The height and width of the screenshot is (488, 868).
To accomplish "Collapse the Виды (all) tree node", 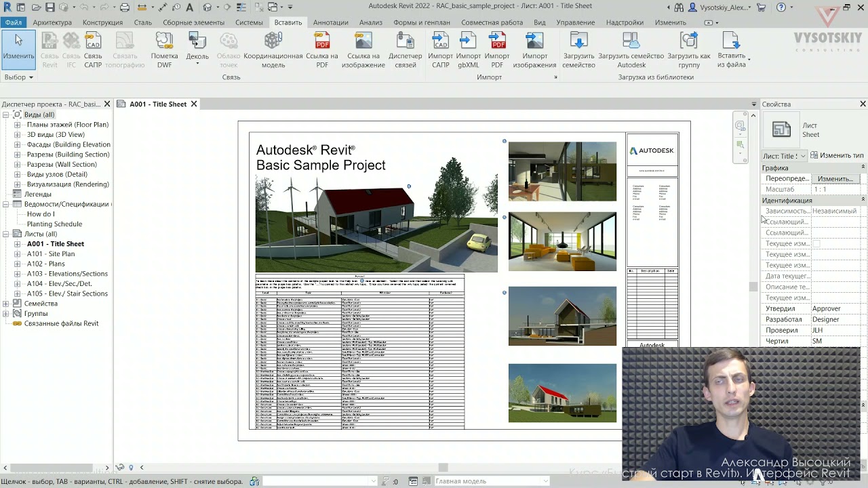I will (6, 115).
